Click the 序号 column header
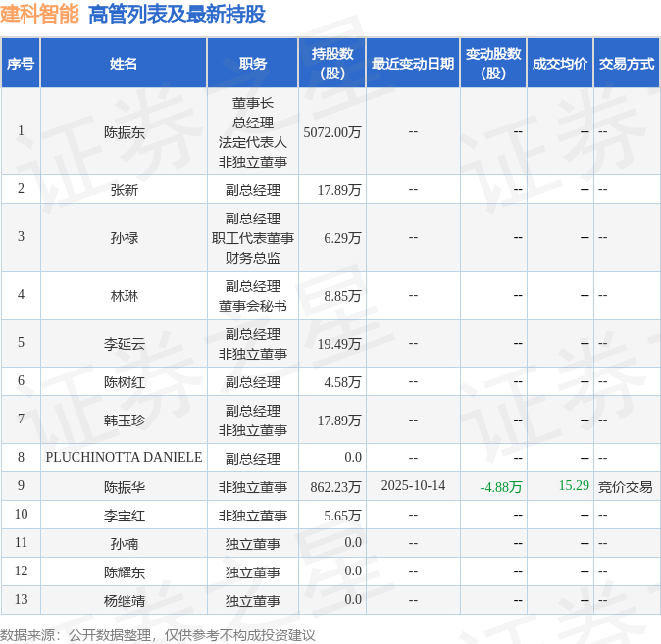Image resolution: width=661 pixels, height=644 pixels. [x=21, y=63]
